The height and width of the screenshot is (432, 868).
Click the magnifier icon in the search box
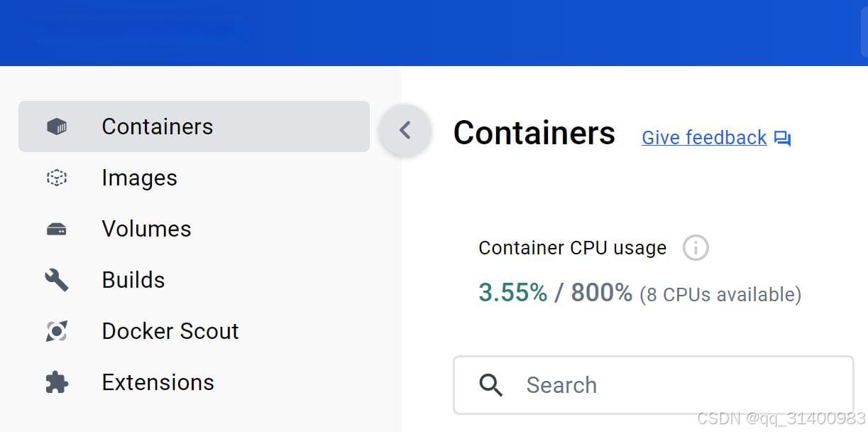pos(491,385)
